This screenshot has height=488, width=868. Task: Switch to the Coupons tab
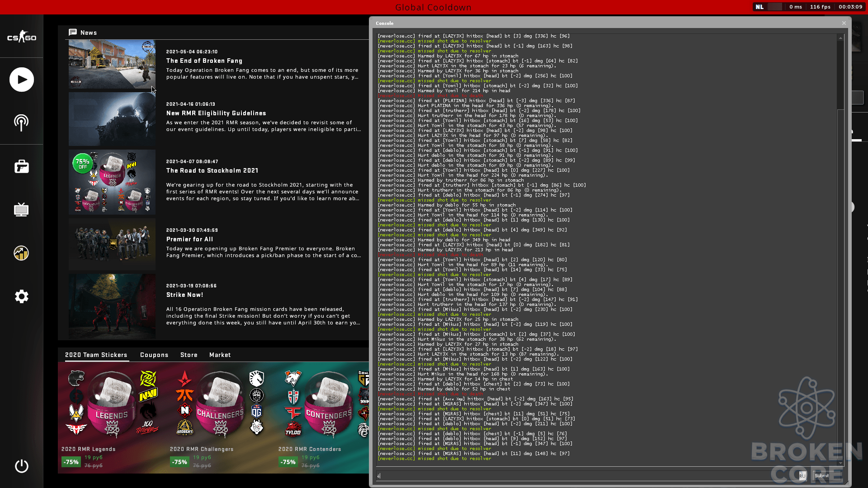pos(154,355)
